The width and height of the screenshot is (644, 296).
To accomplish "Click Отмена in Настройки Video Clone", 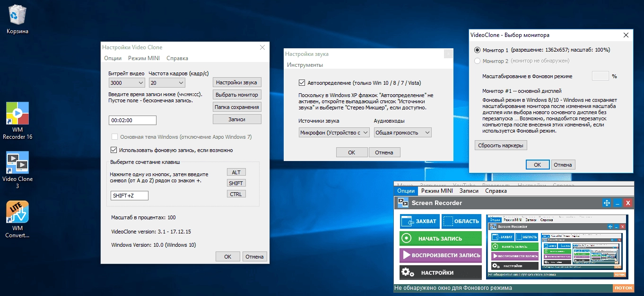I will click(254, 257).
